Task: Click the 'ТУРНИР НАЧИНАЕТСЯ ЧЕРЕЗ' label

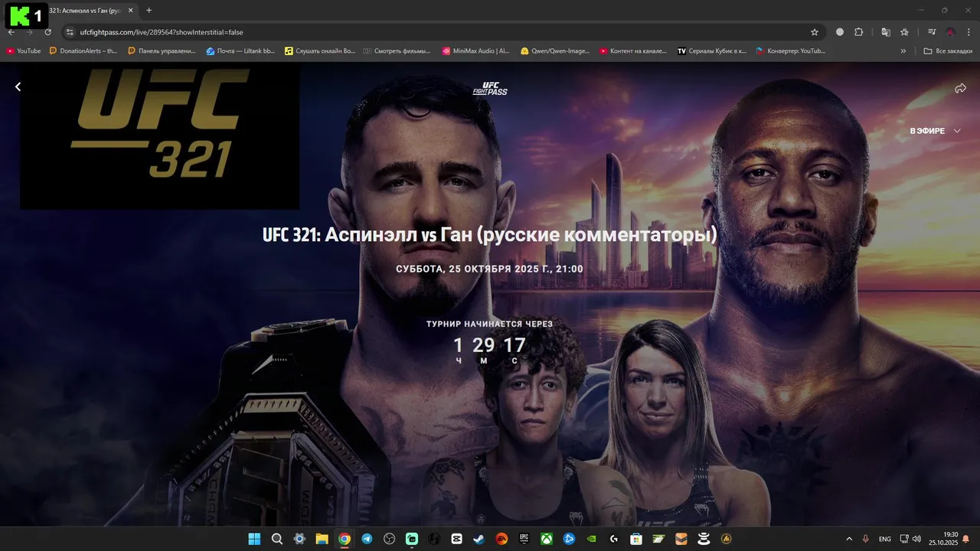Action: (490, 324)
